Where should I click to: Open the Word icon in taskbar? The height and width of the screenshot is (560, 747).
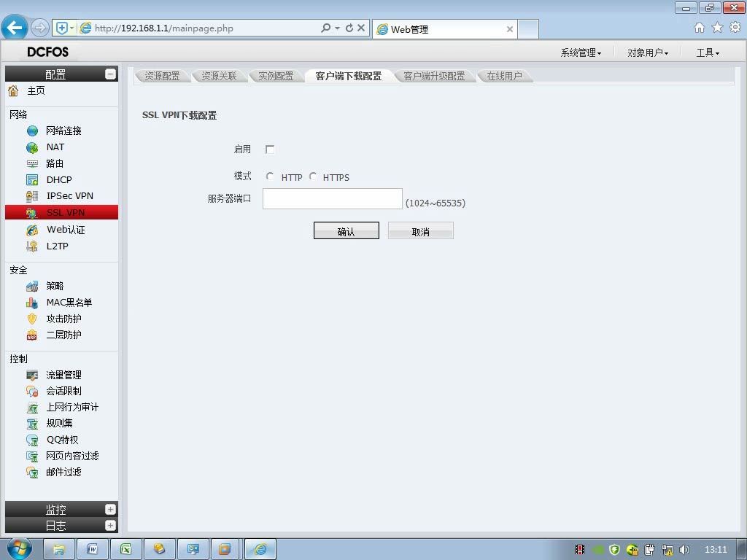[x=93, y=549]
